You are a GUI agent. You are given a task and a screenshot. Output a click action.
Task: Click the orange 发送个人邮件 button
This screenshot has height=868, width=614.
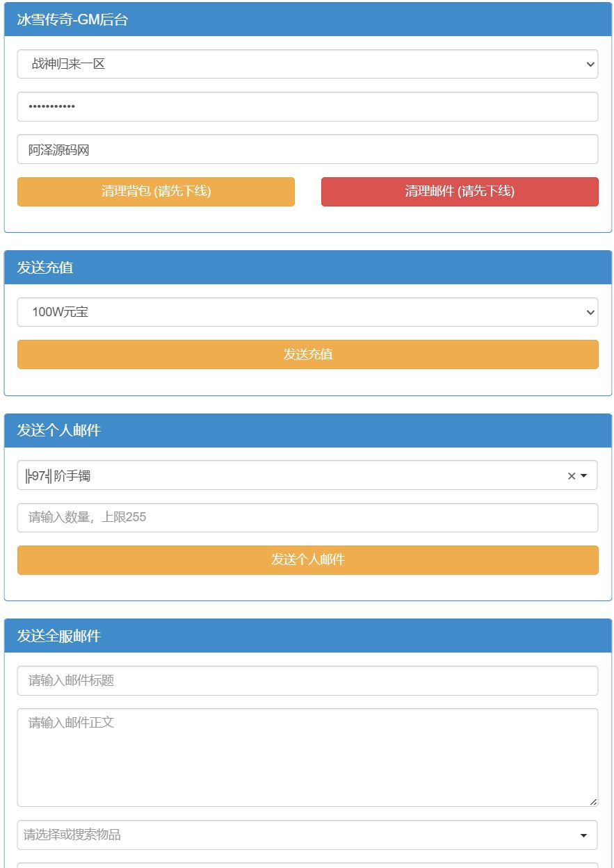pos(307,560)
